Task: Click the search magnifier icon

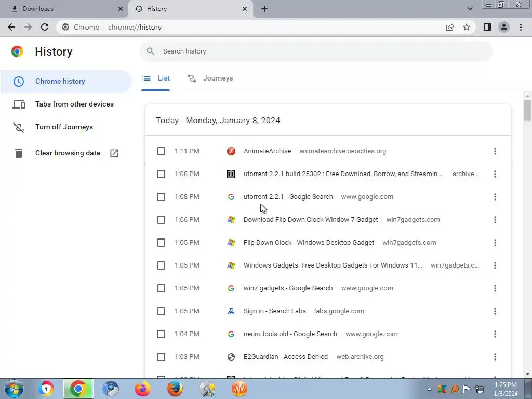Action: 150,51
